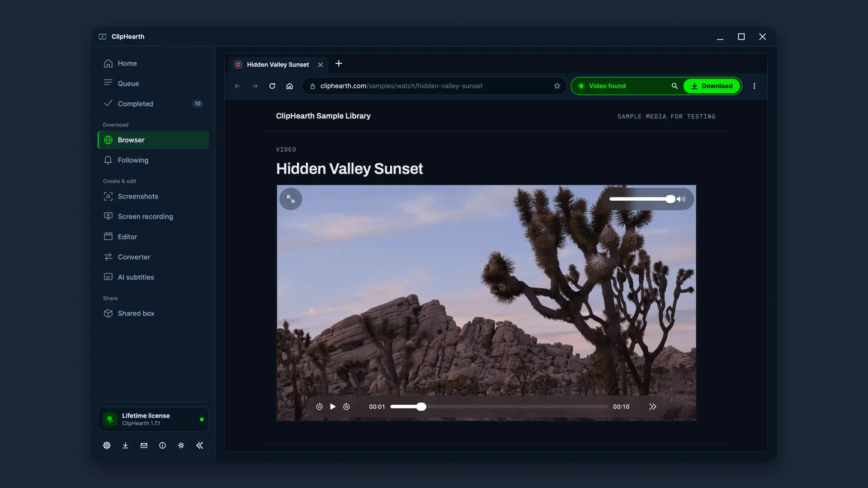Click the address bar URL field
This screenshot has width=868, height=488.
click(x=434, y=86)
